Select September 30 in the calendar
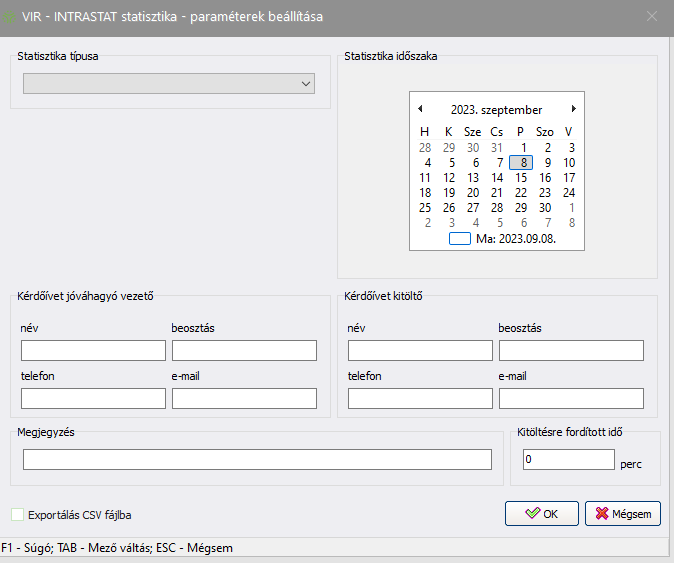This screenshot has height=563, width=674. click(x=545, y=208)
